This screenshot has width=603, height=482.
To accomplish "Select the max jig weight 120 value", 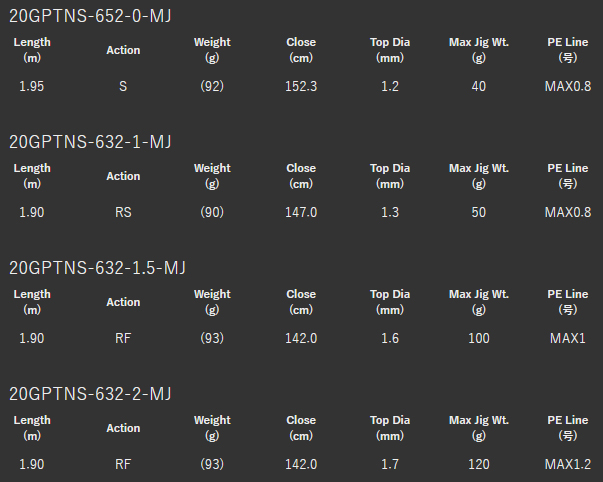I will [479, 464].
